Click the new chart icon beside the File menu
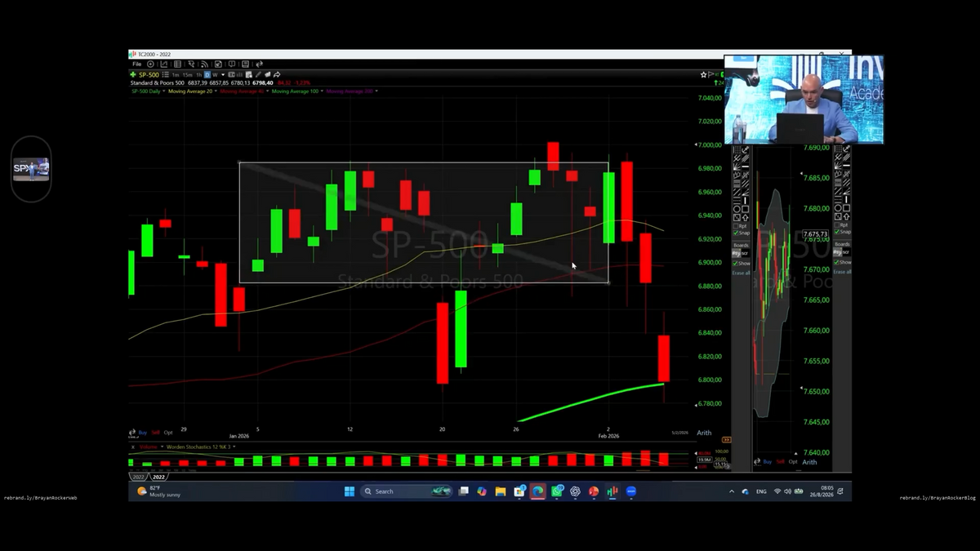This screenshot has height=551, width=980. [151, 64]
